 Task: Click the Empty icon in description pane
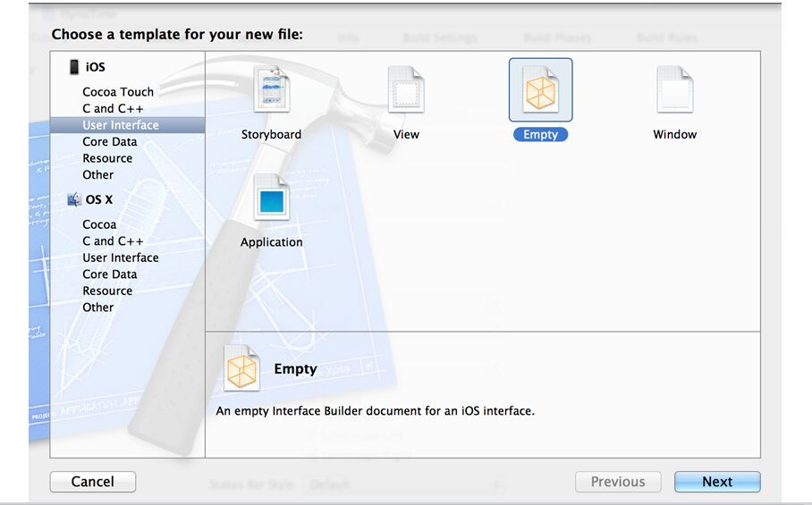click(241, 368)
